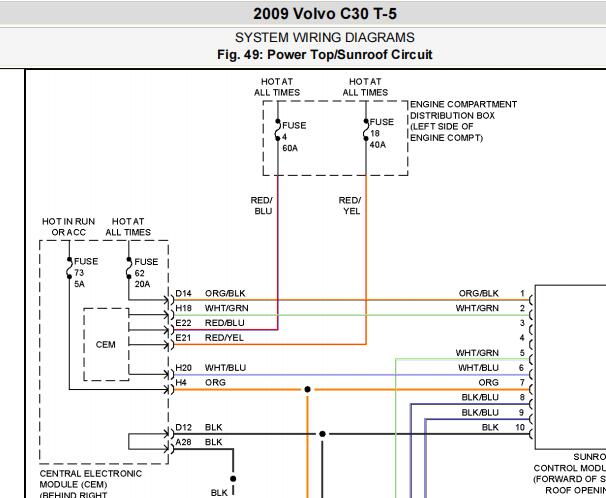The width and height of the screenshot is (606, 498).
Task: Click 'WHT/BLU' label at sunroof pin 6
Action: coord(478,367)
